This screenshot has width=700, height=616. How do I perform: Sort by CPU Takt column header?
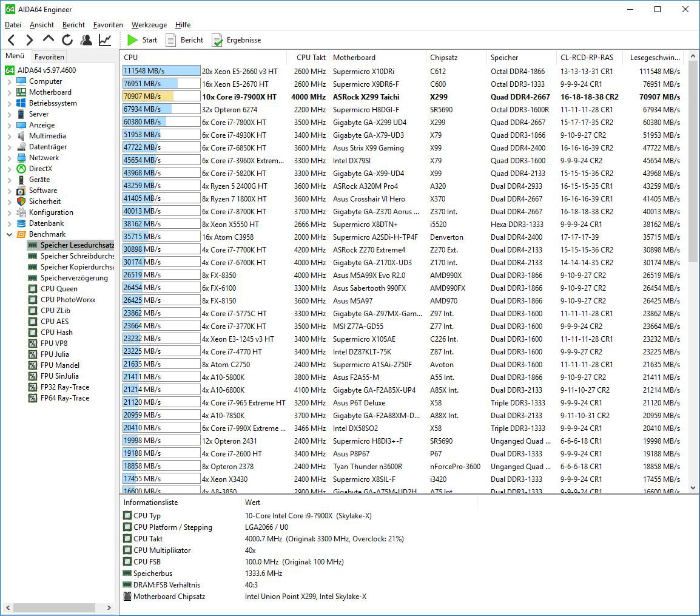click(308, 58)
